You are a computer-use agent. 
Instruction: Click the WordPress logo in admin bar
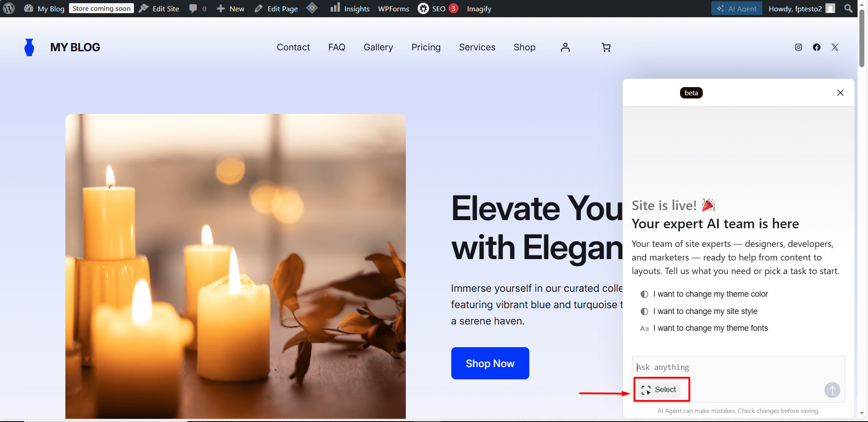pos(9,9)
